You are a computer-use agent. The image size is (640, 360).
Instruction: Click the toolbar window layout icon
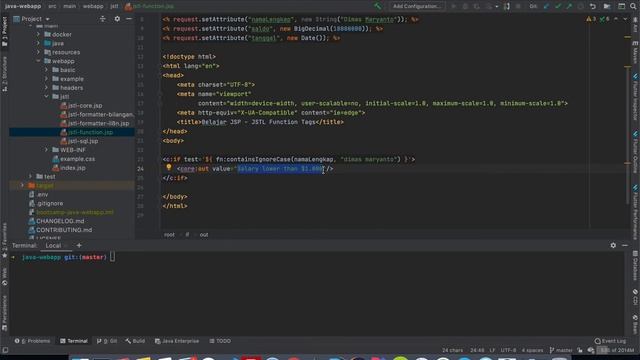coord(621,6)
